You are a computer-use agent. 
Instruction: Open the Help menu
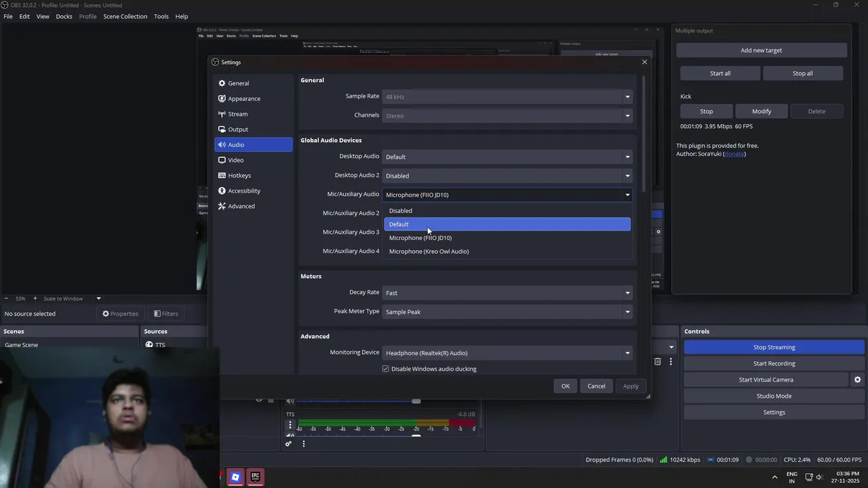click(x=182, y=16)
